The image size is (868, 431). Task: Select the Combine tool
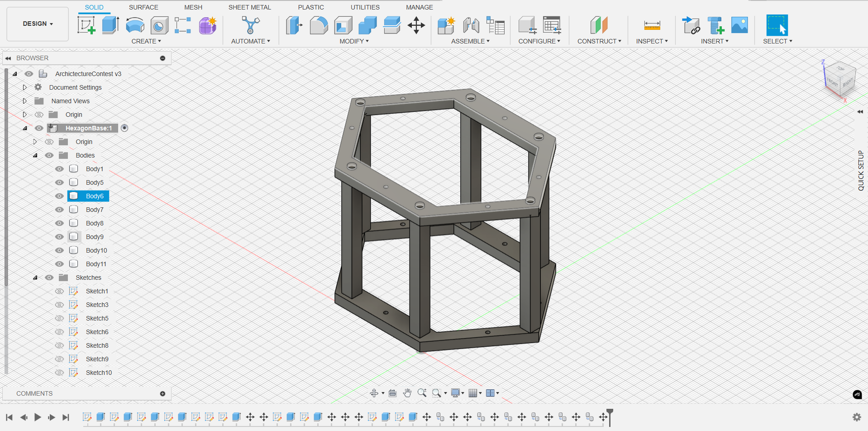coord(367,25)
